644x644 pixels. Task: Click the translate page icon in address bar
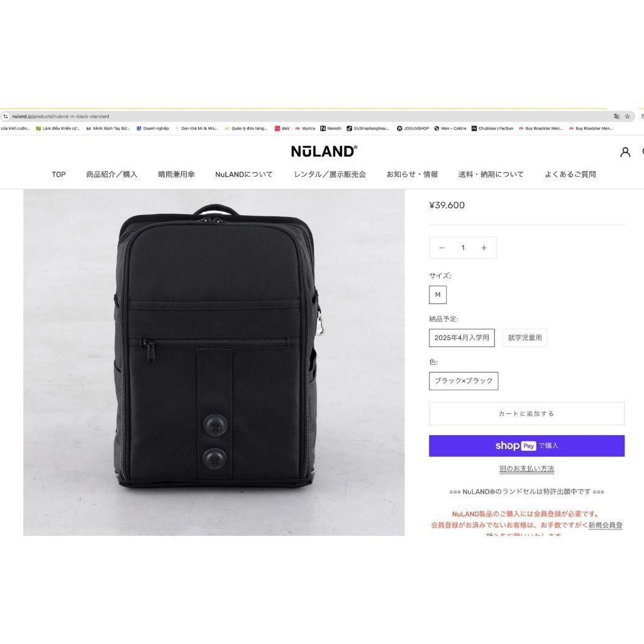616,116
